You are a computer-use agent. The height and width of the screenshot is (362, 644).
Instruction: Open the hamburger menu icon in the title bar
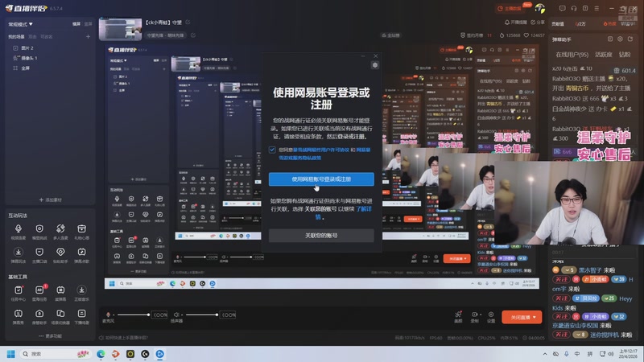(597, 8)
